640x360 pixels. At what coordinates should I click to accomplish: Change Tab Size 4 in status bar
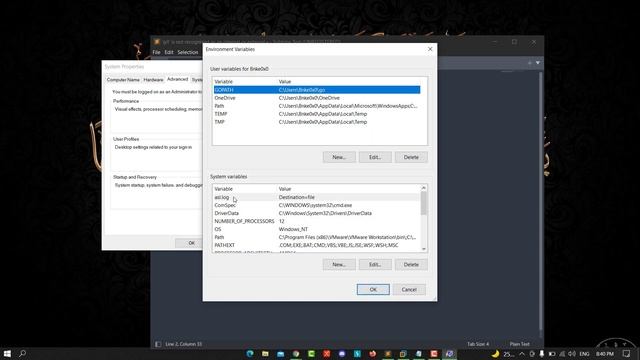(x=478, y=344)
